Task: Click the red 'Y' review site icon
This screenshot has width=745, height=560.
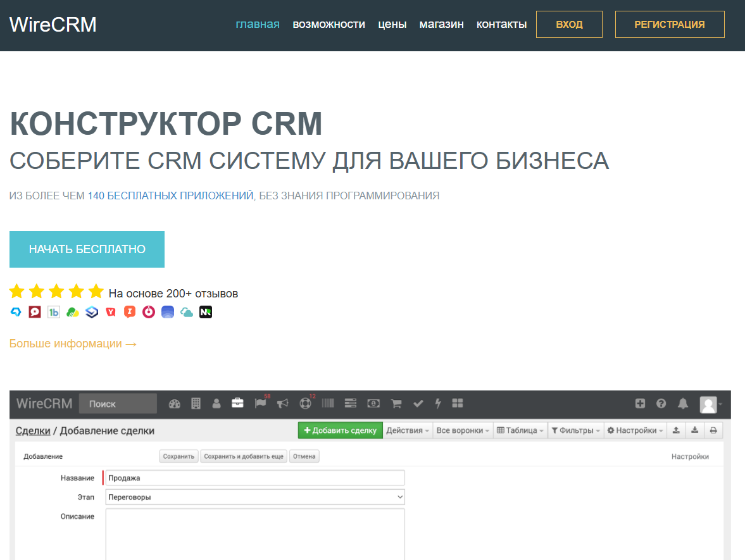Action: [111, 312]
